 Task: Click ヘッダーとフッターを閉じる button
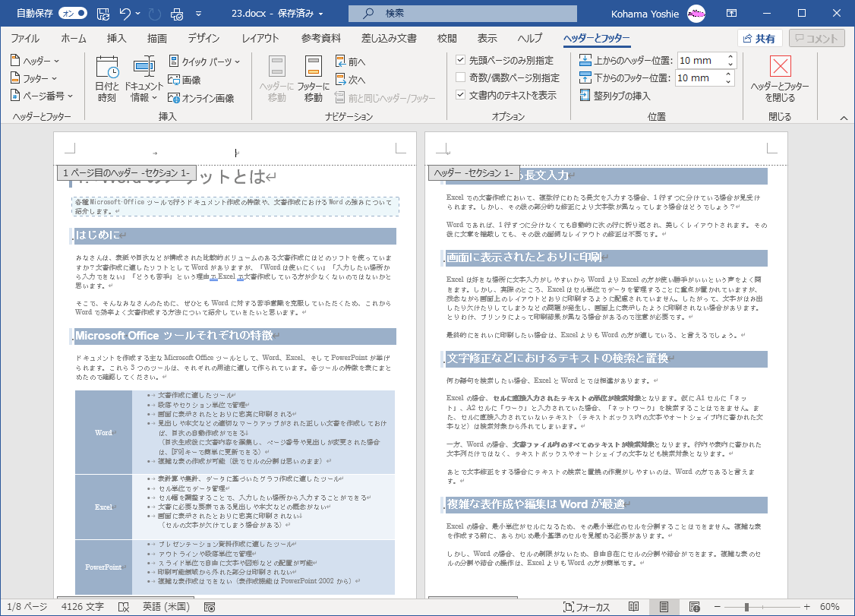coord(780,78)
